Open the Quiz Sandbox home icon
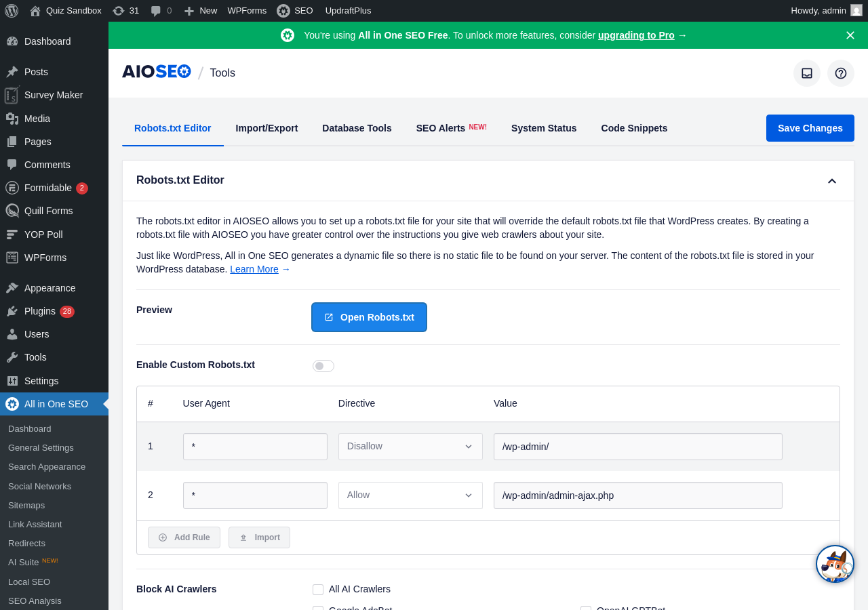868x610 pixels. [x=35, y=11]
